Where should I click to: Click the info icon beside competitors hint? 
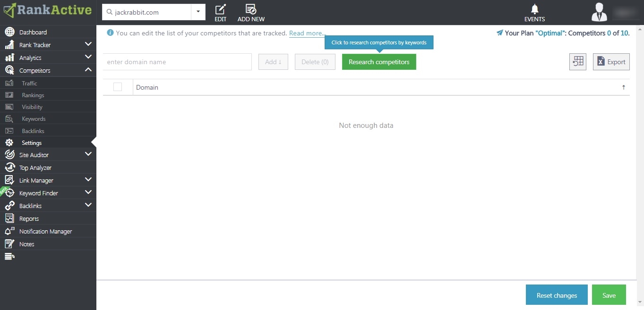[x=110, y=33]
